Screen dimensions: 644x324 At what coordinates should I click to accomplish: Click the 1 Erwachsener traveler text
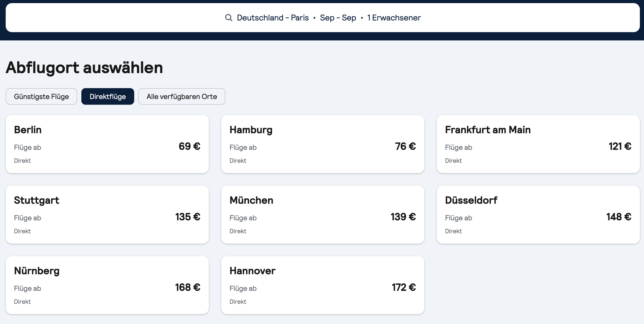pos(394,18)
